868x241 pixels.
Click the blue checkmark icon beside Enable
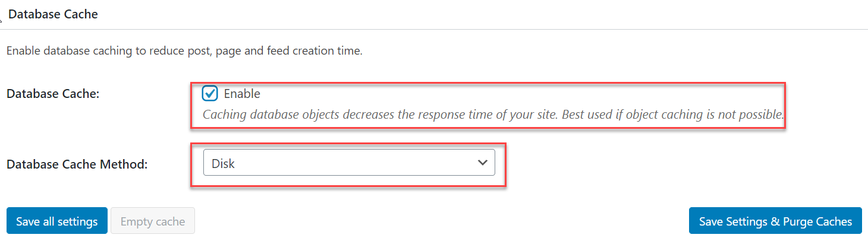click(210, 93)
